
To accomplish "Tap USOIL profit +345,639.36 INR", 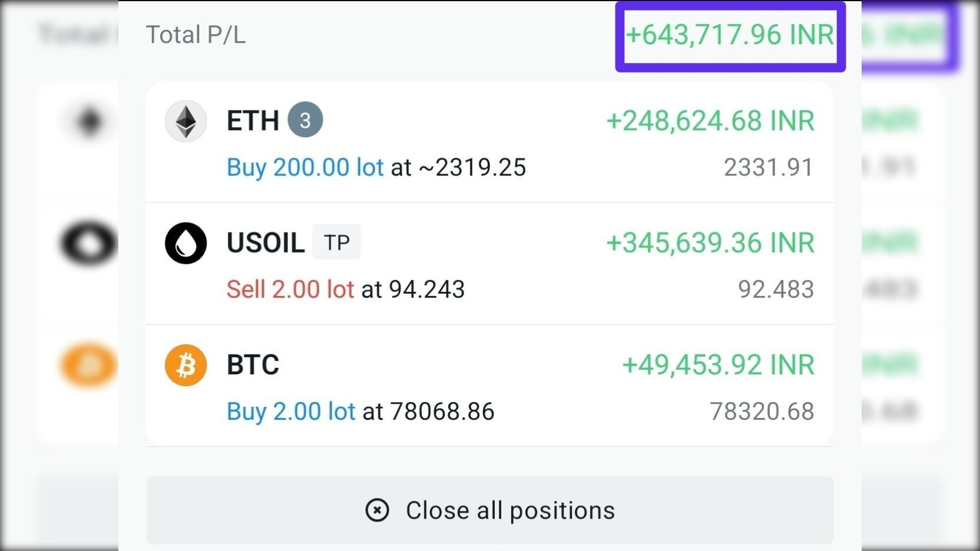I will pos(710,243).
